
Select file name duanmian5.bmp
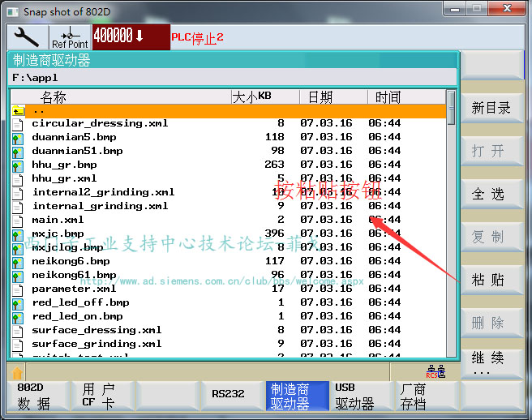click(x=74, y=137)
